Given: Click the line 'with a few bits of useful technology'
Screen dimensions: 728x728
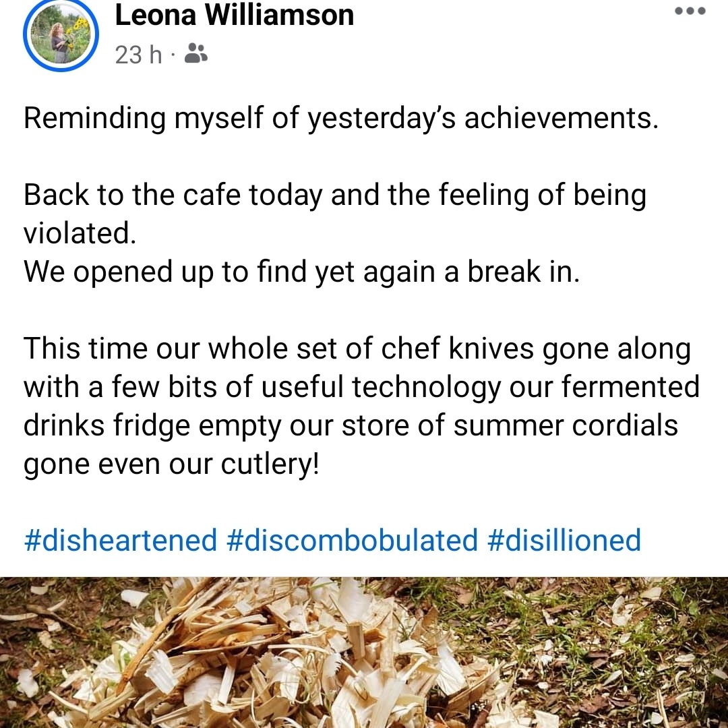Looking at the screenshot, I should (x=361, y=388).
